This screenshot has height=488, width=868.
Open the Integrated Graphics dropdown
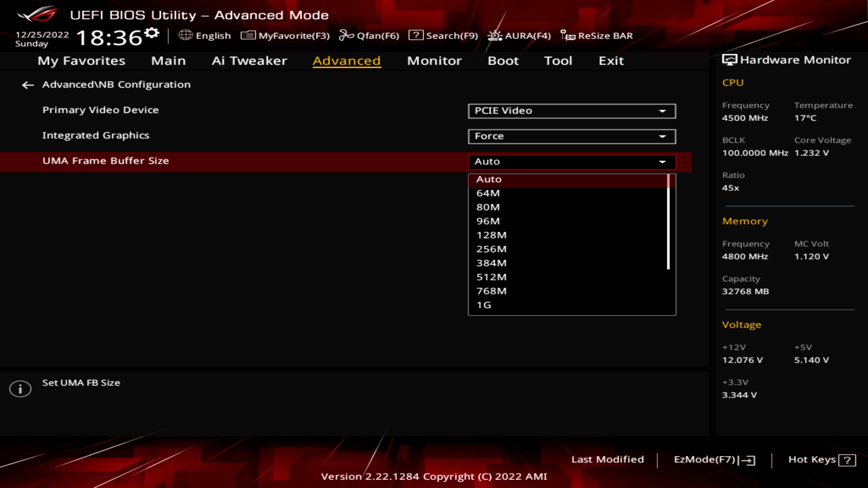[571, 136]
